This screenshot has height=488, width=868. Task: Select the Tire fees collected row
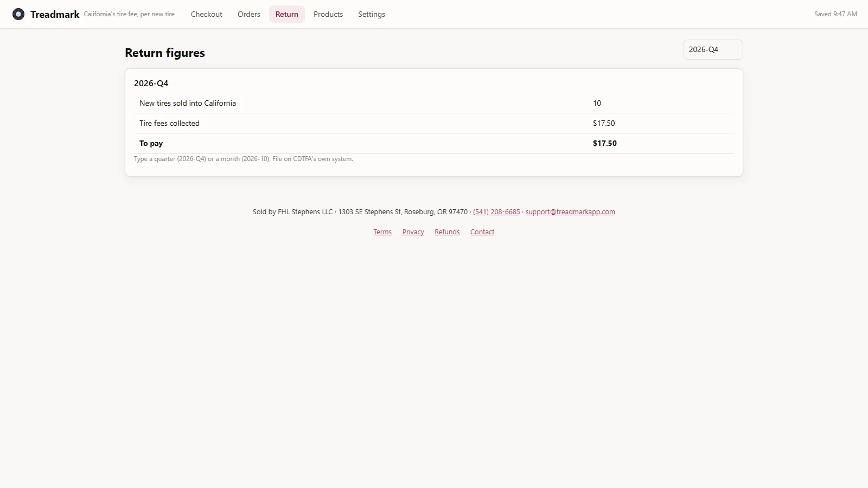point(434,124)
